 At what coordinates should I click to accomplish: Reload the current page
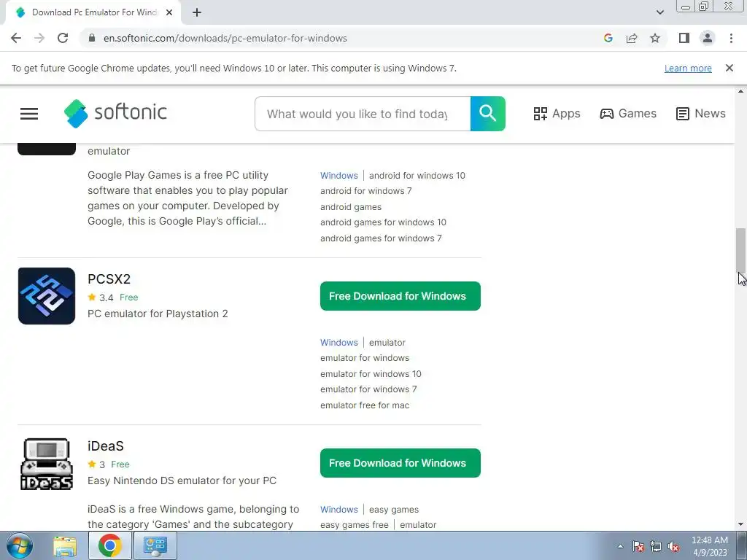63,38
